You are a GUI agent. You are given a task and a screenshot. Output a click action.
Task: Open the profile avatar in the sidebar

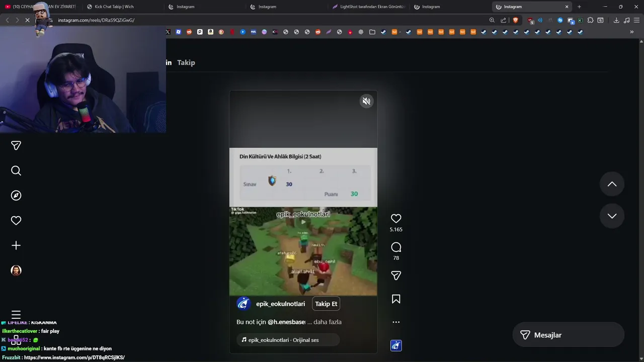(16, 270)
